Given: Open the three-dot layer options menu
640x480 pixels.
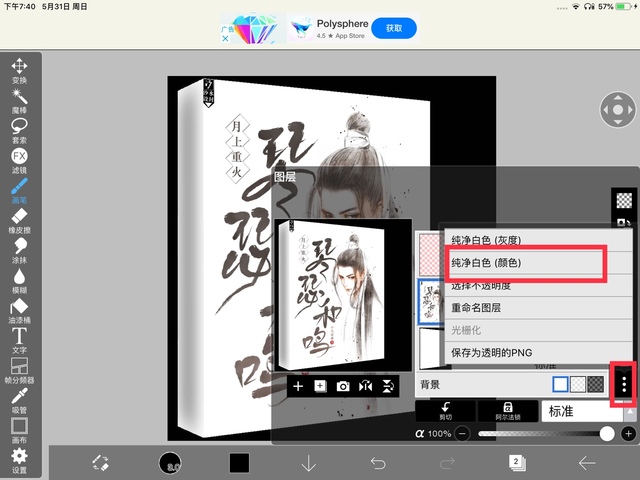Looking at the screenshot, I should point(625,384).
